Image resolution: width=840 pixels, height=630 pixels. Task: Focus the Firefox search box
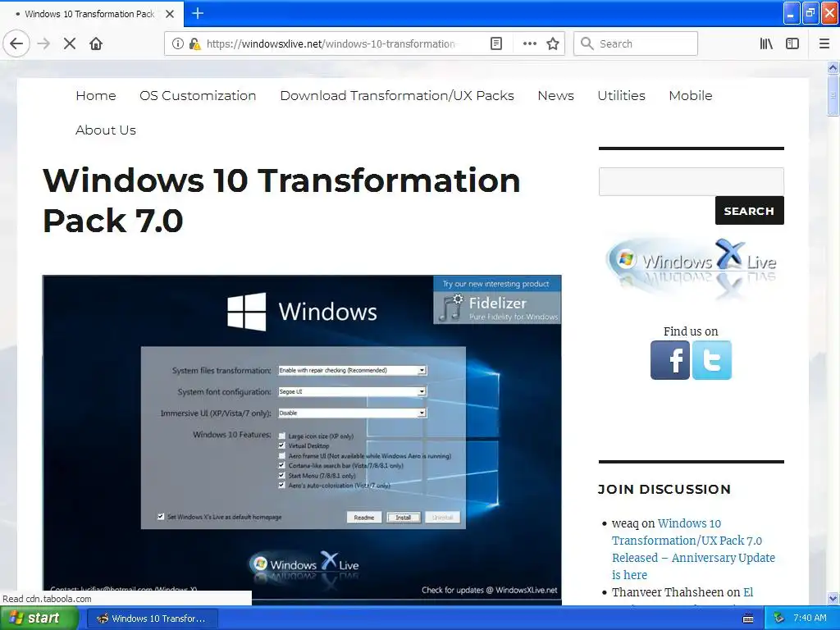(x=636, y=43)
